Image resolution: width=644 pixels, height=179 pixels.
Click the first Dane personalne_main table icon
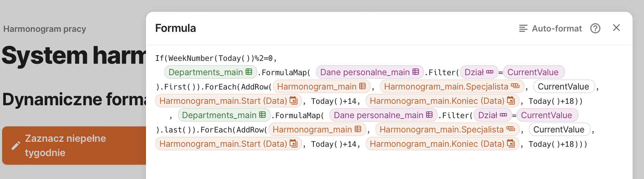pyautogui.click(x=416, y=72)
